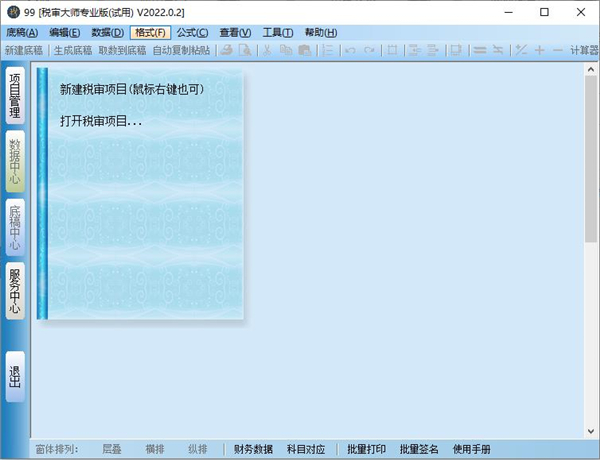Click 取数到底稿 in toolbar
Image resolution: width=600 pixels, height=460 pixels.
[122, 50]
